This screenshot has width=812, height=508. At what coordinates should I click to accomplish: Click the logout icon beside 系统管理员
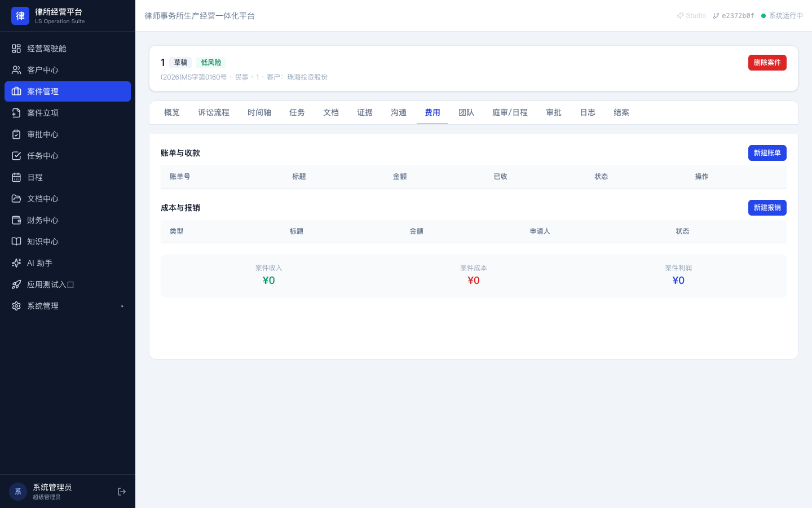(x=122, y=492)
